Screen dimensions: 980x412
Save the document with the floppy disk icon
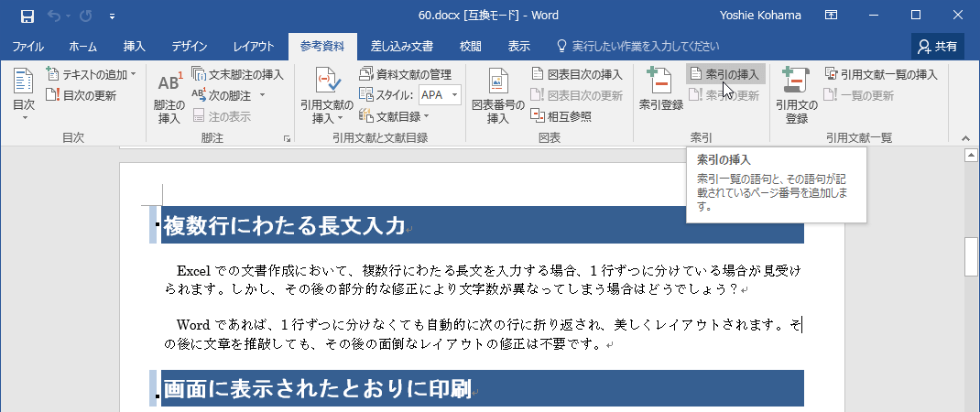pyautogui.click(x=27, y=16)
